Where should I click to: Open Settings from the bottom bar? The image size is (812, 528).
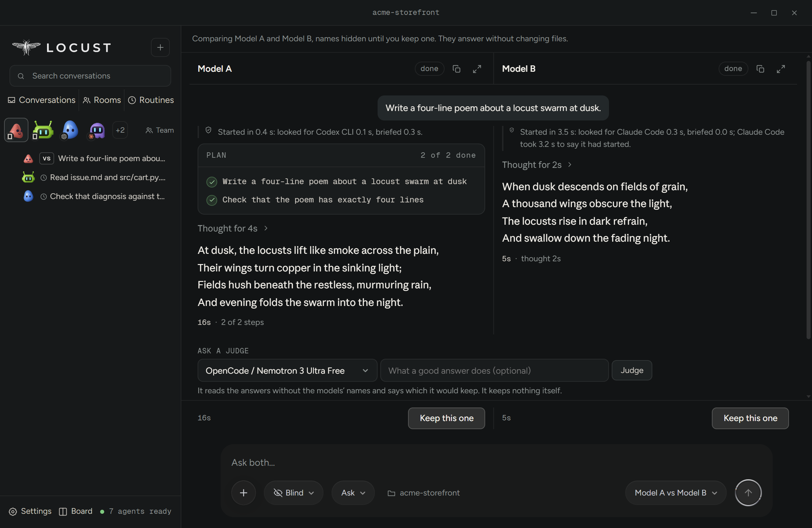(30, 511)
